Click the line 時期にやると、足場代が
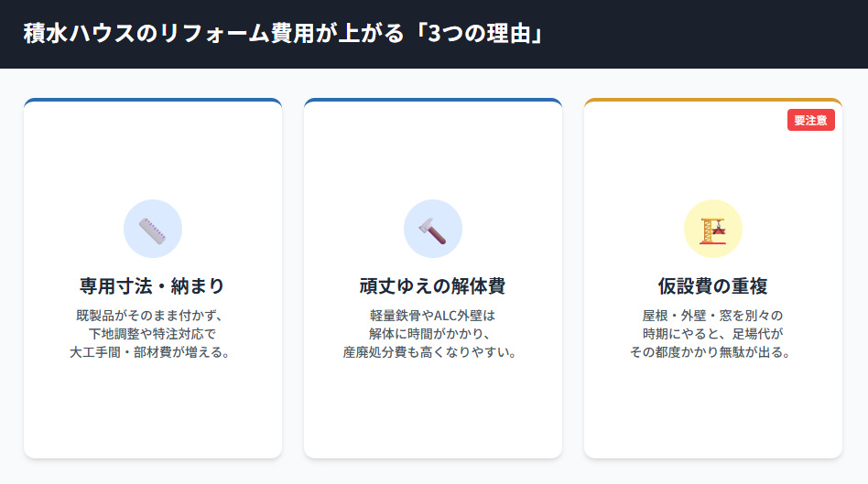Viewport: 868px width, 484px height. pyautogui.click(x=712, y=334)
